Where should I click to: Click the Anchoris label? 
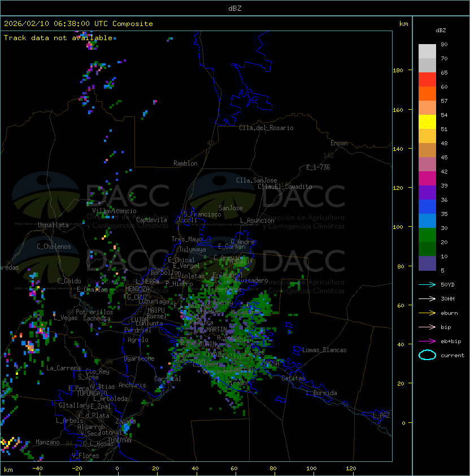click(132, 385)
